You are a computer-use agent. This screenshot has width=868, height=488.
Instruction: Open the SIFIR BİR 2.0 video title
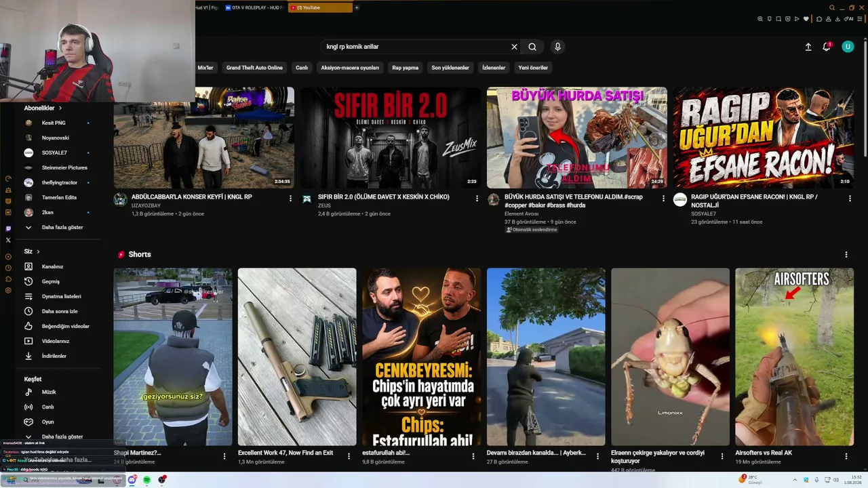[384, 197]
